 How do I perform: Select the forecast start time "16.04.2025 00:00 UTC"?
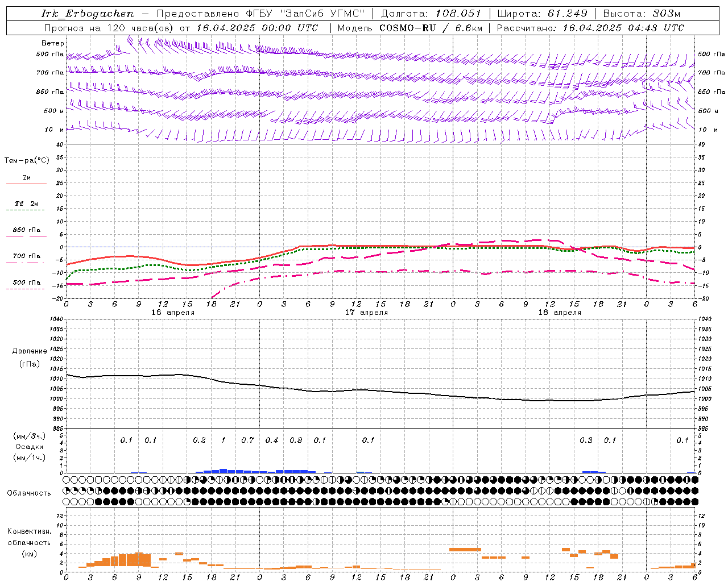point(257,28)
